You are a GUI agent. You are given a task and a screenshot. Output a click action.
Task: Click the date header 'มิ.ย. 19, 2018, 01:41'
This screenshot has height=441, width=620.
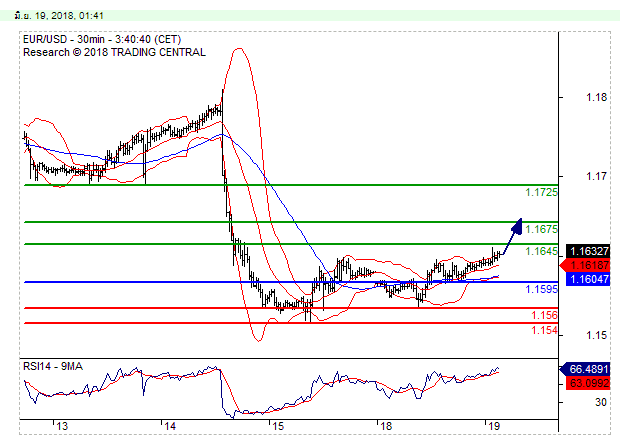point(59,16)
